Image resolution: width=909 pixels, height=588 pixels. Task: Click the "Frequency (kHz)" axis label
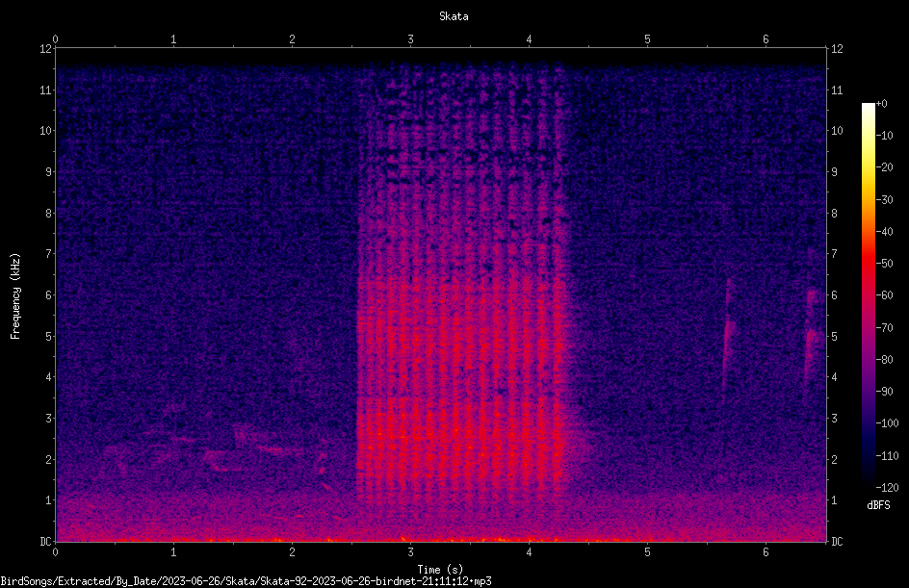(x=15, y=296)
